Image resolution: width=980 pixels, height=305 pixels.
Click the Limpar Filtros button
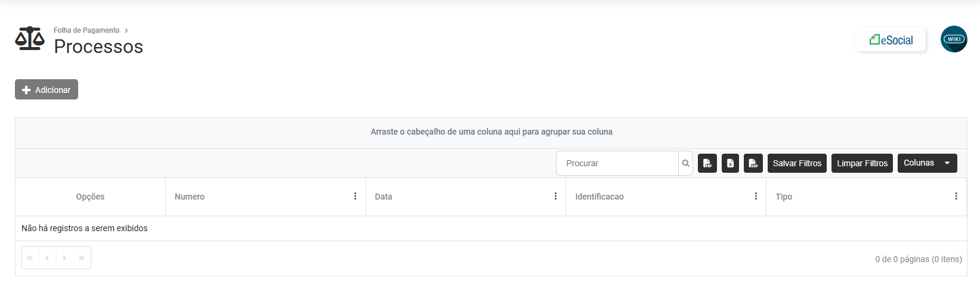click(862, 163)
